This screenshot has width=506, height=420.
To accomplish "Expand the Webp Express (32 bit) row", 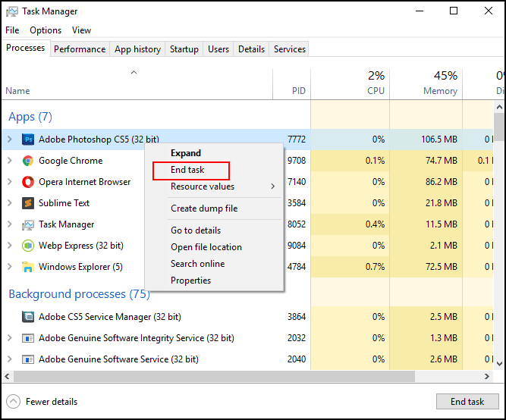I will (x=10, y=246).
